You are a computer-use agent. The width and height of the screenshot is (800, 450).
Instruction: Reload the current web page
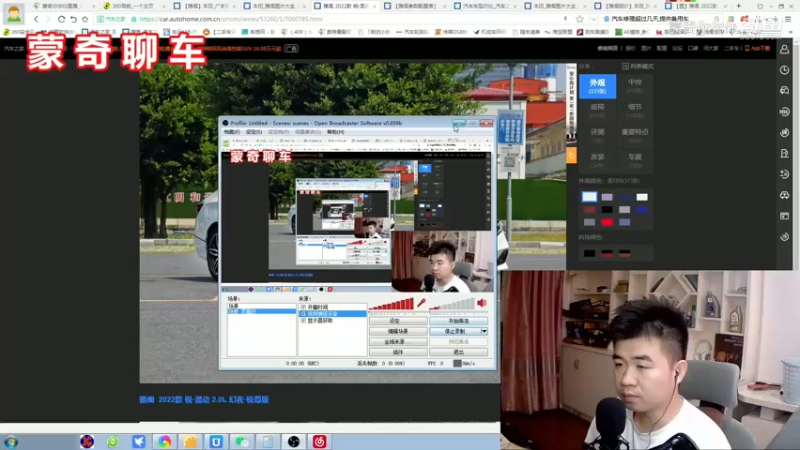coord(61,19)
